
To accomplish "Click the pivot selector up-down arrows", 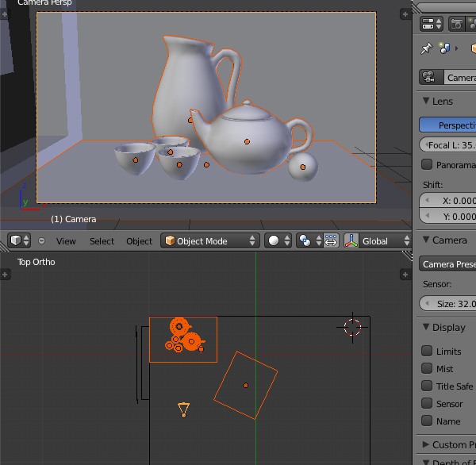I will pos(318,241).
